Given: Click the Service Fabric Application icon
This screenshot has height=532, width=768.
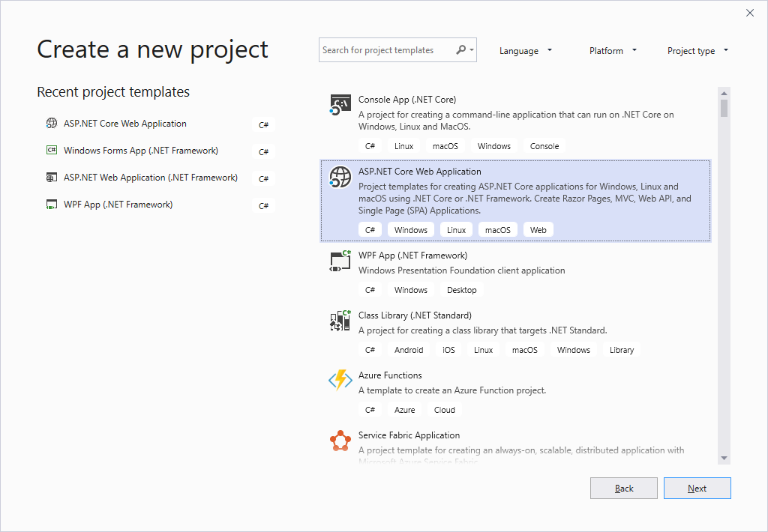Looking at the screenshot, I should coord(340,441).
